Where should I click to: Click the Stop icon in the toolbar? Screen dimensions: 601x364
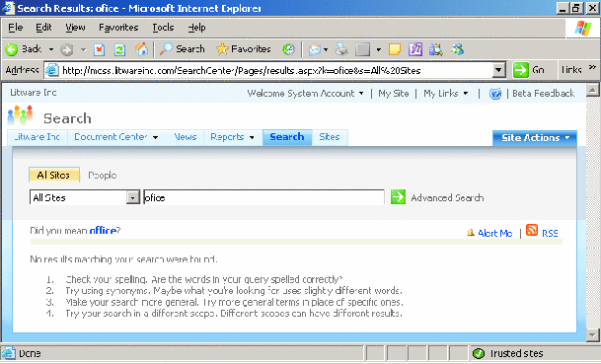(100, 49)
